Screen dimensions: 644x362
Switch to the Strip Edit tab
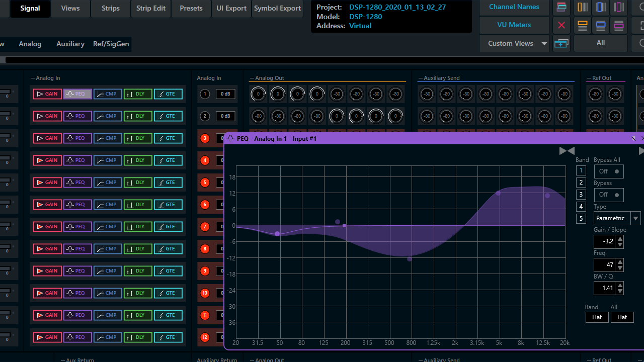point(151,9)
